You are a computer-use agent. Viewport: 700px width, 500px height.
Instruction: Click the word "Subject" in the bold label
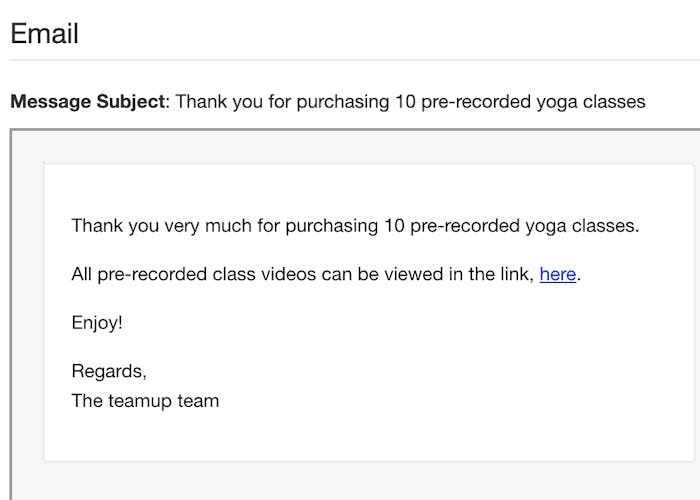[131, 102]
